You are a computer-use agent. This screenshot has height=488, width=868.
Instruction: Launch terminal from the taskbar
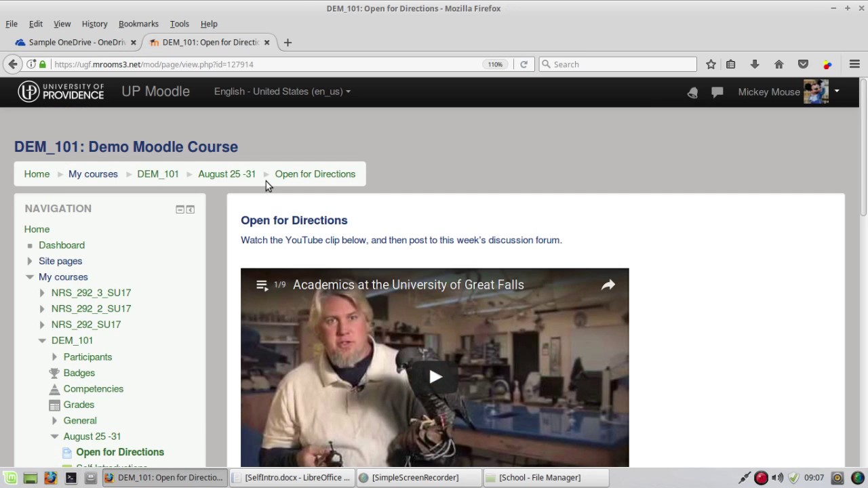71,478
